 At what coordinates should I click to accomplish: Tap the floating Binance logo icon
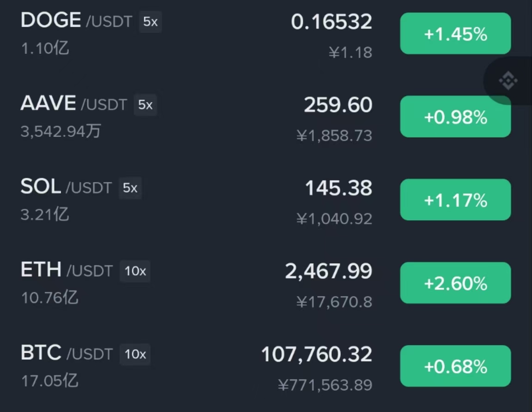pos(508,81)
